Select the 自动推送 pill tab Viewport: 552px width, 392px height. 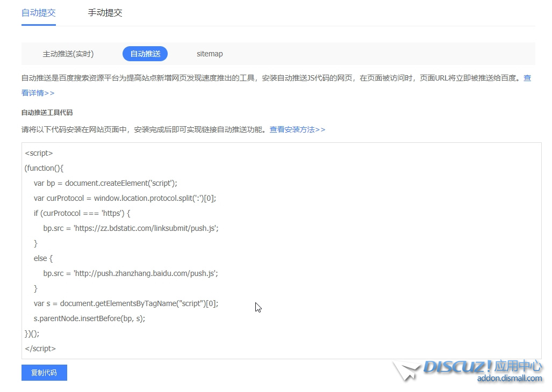pos(145,54)
